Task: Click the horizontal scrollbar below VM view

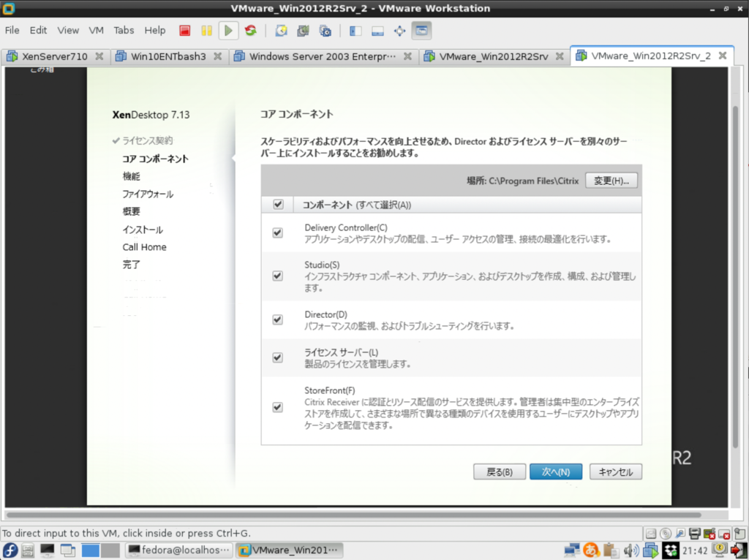Action: tap(353, 515)
